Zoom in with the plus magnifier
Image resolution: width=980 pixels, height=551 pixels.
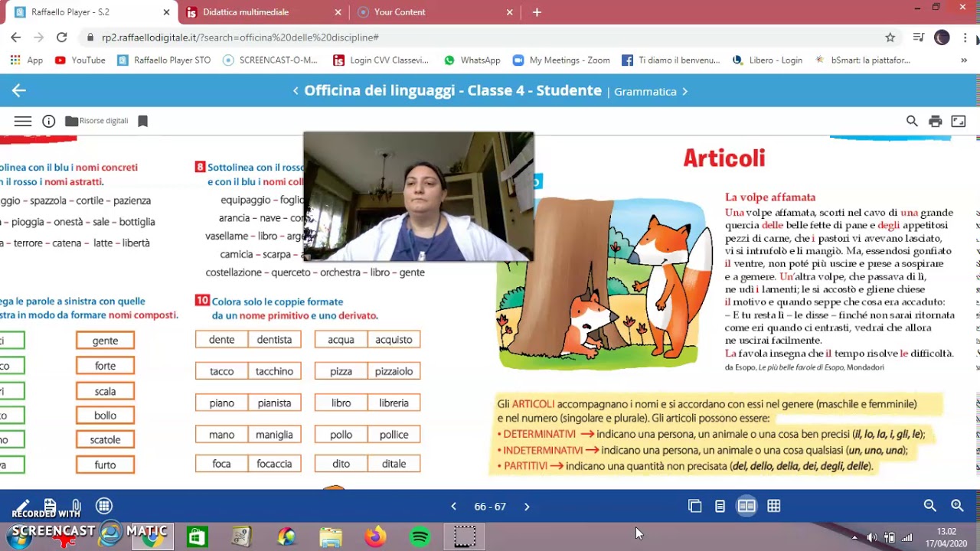957,506
